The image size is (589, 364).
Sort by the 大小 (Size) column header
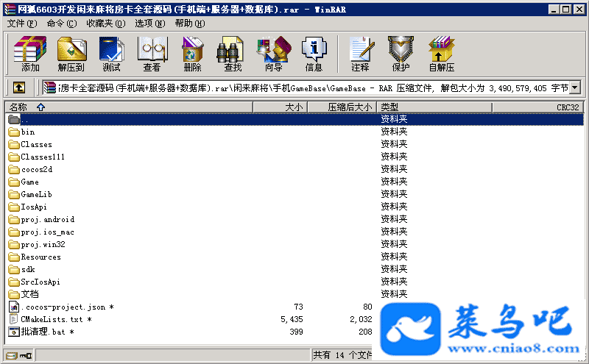pos(281,107)
